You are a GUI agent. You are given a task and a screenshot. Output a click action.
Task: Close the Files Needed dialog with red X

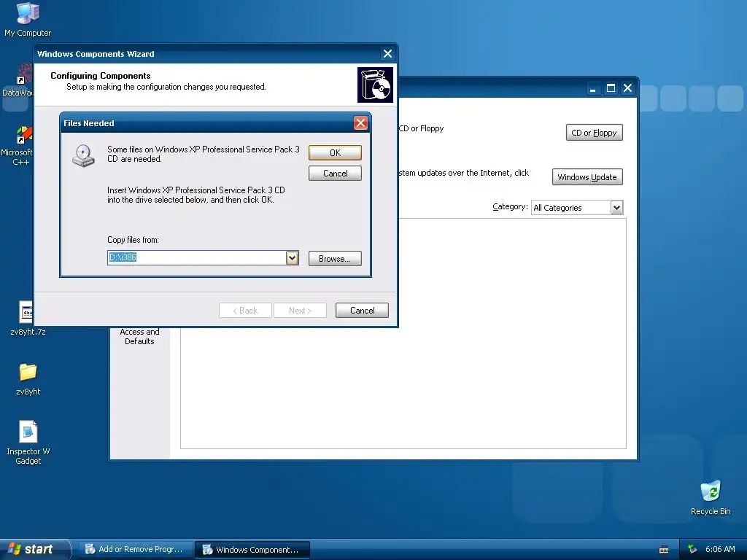[360, 123]
